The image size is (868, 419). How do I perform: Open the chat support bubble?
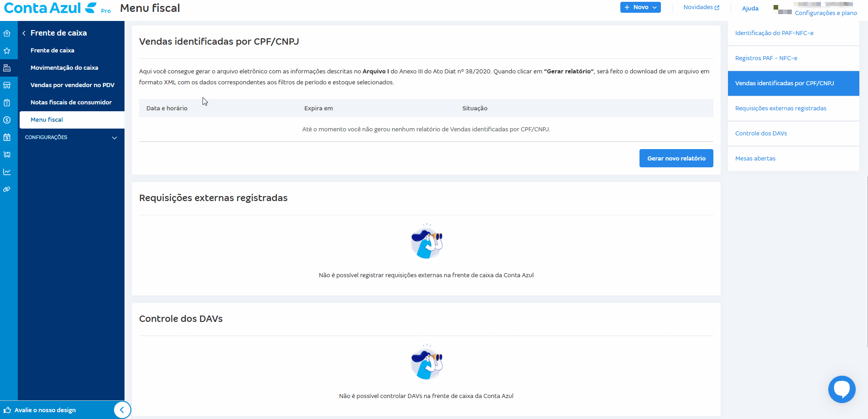(x=842, y=389)
